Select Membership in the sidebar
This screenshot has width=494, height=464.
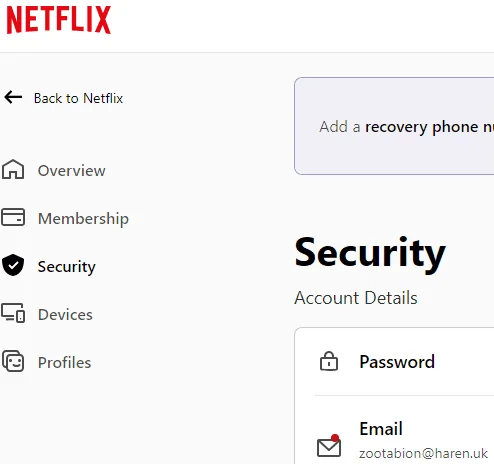click(83, 219)
